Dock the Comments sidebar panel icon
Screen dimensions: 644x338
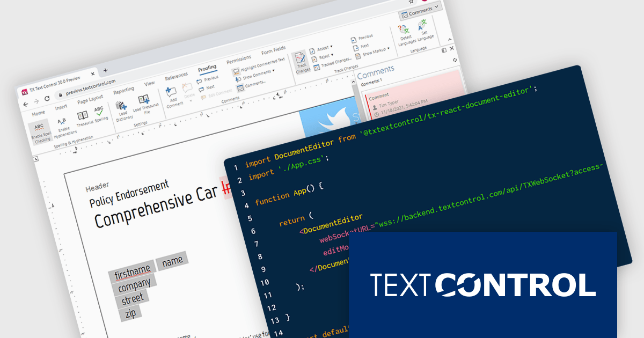point(444,50)
